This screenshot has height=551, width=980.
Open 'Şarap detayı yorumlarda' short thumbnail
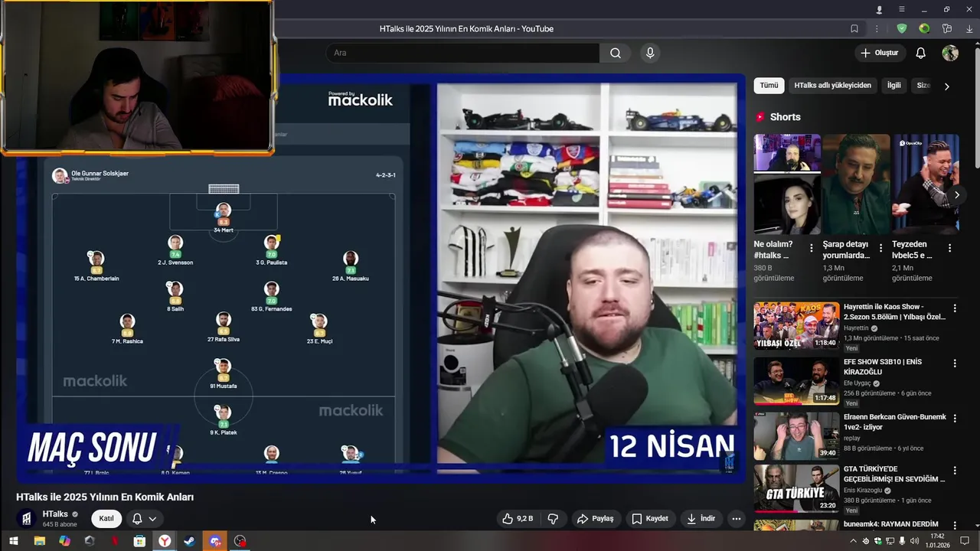tap(856, 184)
